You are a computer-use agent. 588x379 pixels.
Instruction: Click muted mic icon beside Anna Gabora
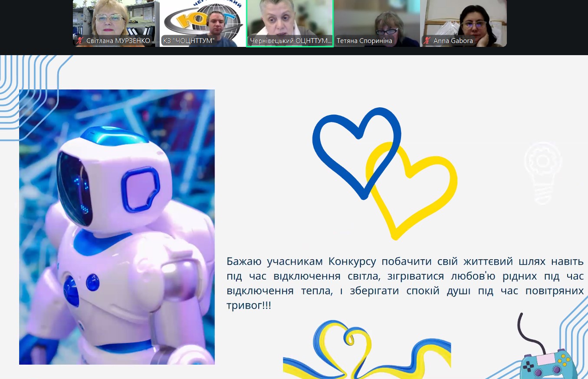[427, 41]
